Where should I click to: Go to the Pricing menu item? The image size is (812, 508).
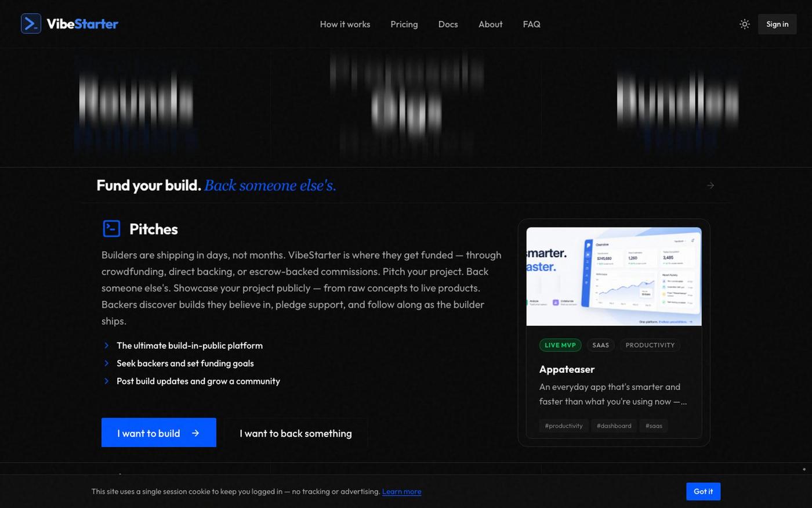tap(404, 24)
